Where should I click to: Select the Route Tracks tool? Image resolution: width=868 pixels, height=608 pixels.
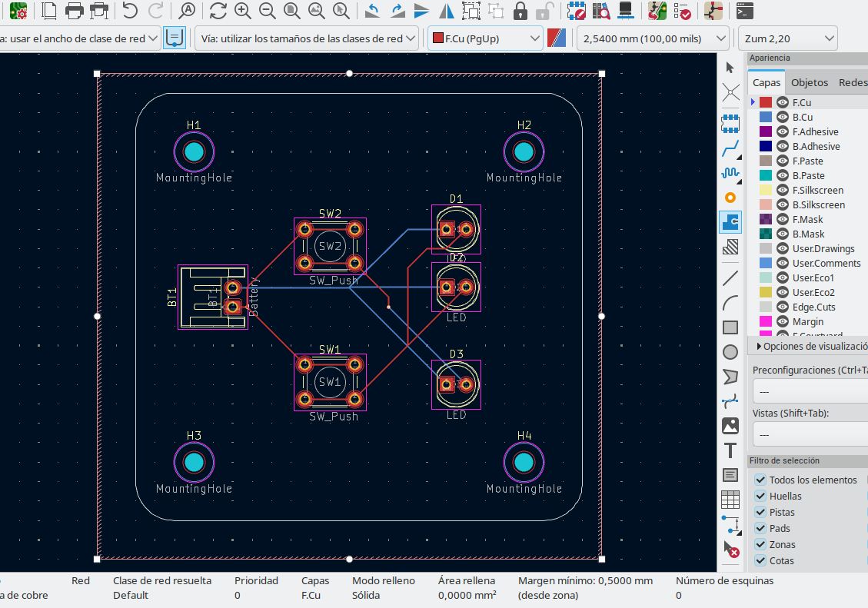(730, 148)
